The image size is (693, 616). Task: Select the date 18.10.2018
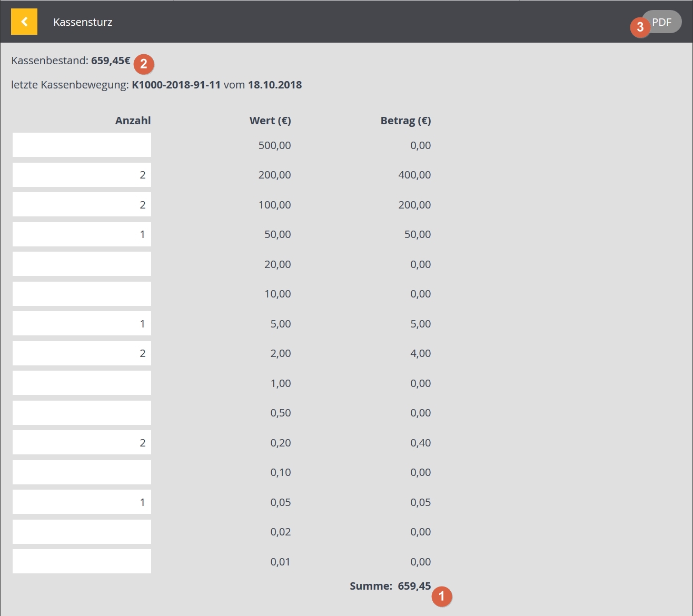(275, 85)
